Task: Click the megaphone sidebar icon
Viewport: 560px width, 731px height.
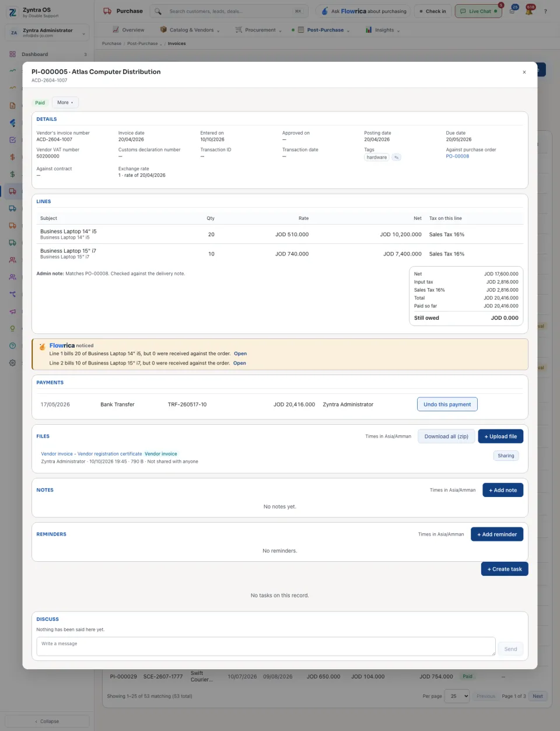Action: point(12,311)
